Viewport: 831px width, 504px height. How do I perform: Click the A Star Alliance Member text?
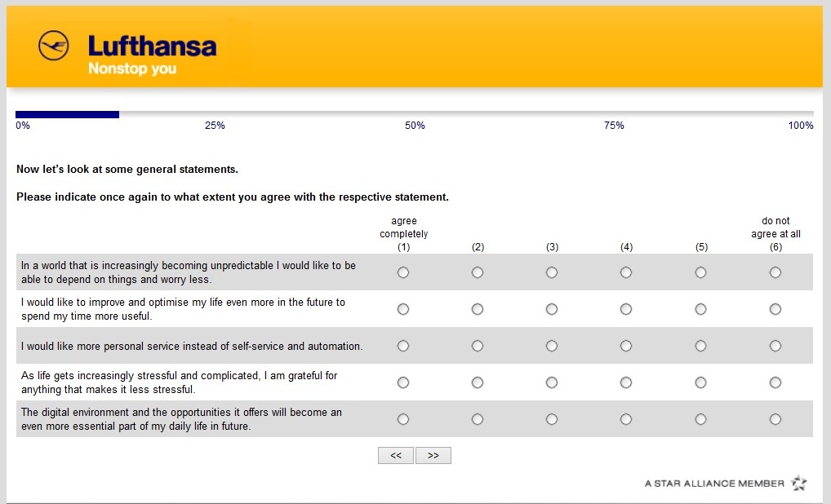(714, 484)
